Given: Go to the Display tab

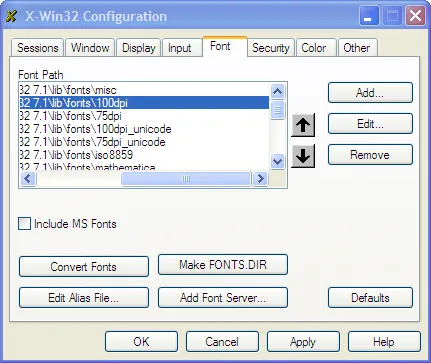Looking at the screenshot, I should pyautogui.click(x=139, y=48).
